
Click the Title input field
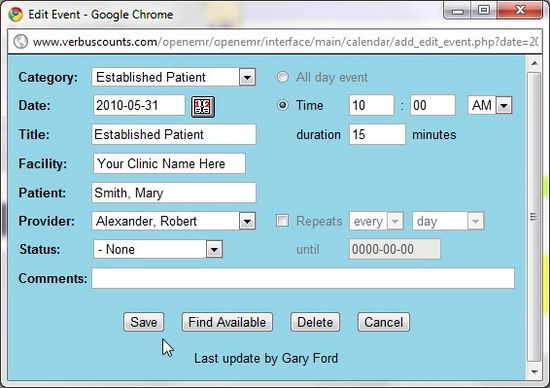(x=174, y=134)
